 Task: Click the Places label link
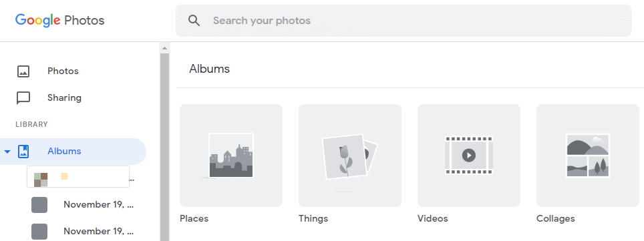(x=194, y=218)
